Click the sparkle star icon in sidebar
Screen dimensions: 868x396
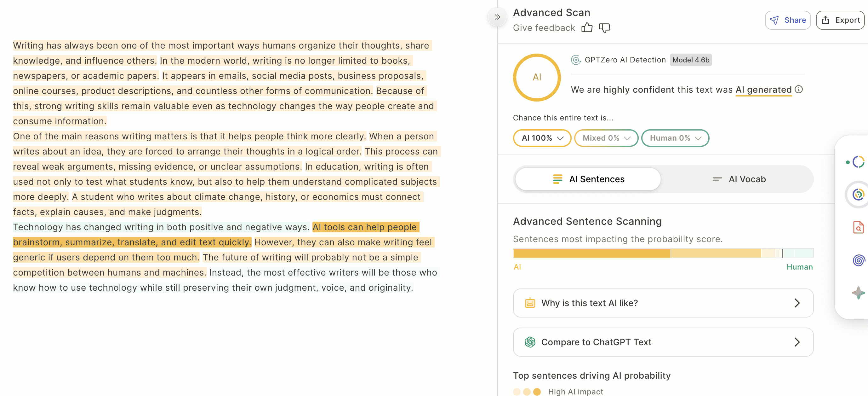[x=859, y=293]
